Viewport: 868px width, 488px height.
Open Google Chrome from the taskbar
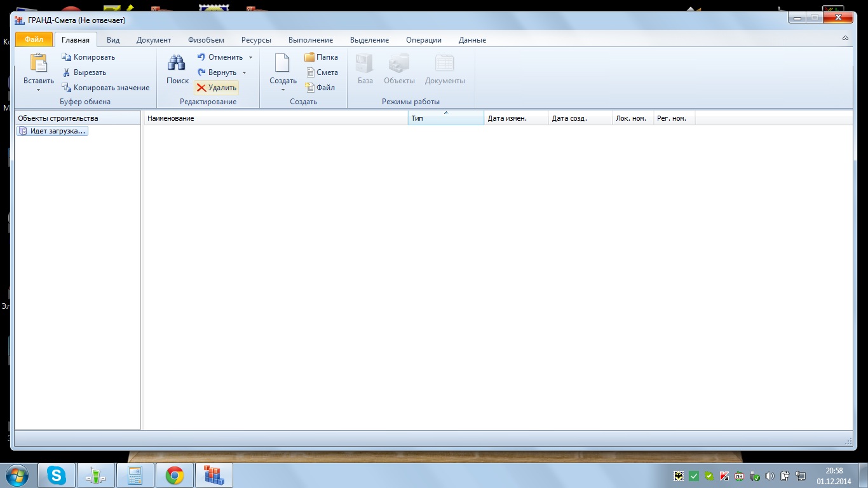point(175,475)
